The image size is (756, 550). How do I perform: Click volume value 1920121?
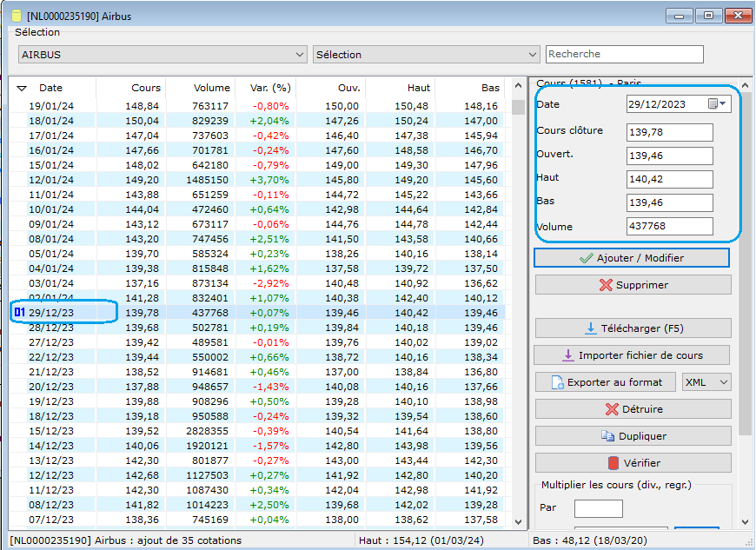[208, 446]
